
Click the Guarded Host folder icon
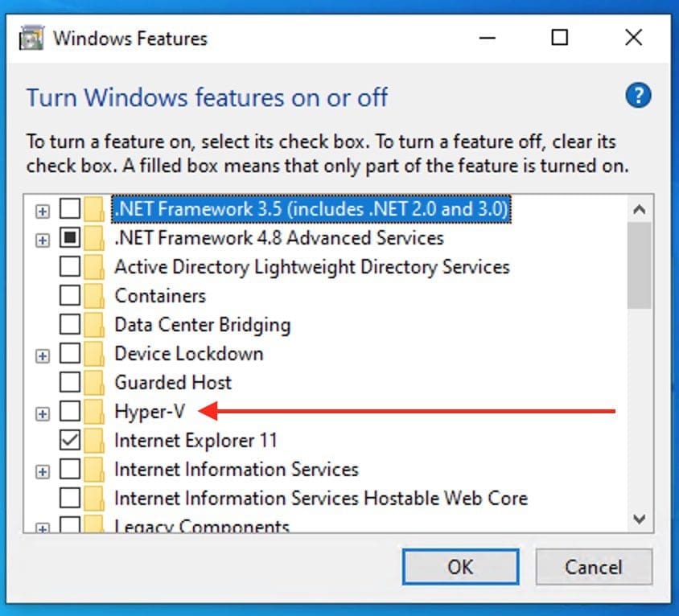(x=95, y=383)
